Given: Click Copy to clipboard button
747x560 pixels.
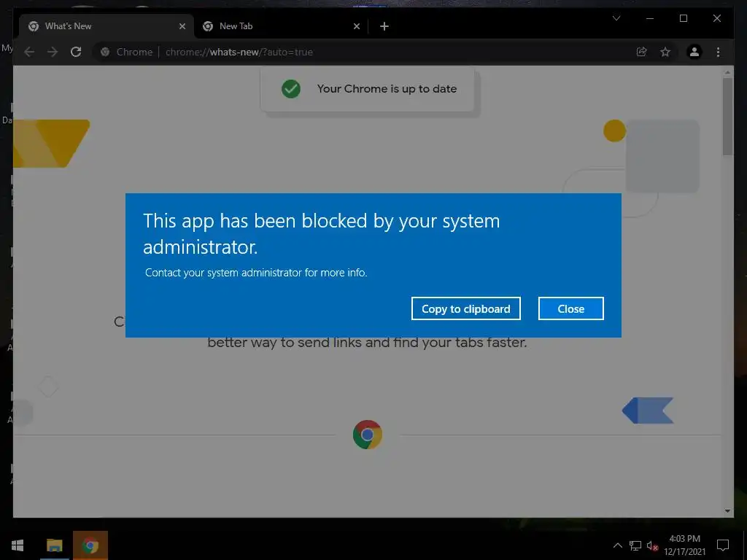Looking at the screenshot, I should point(466,308).
